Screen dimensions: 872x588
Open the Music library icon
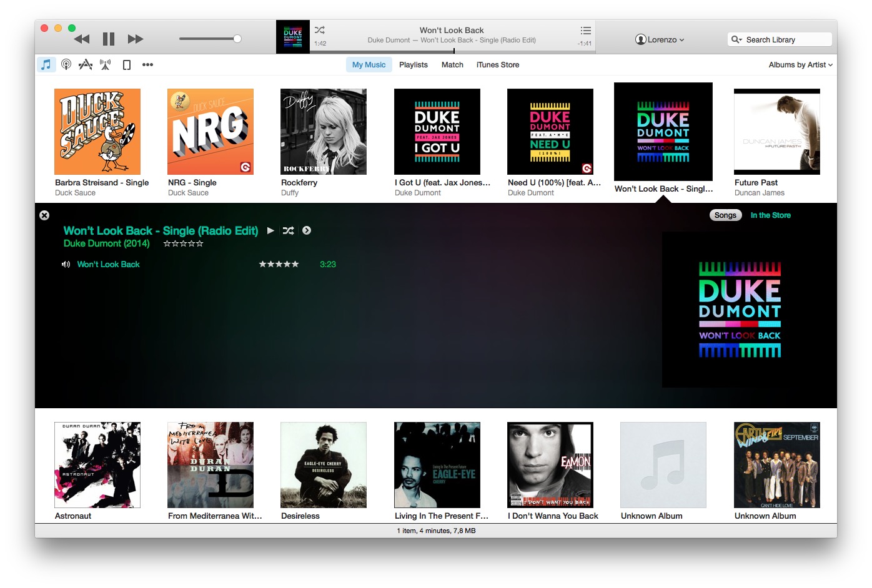(x=46, y=64)
